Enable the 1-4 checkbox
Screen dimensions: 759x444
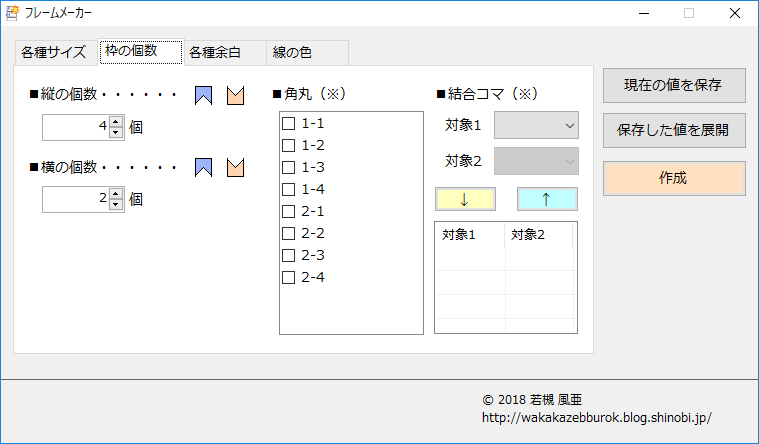(289, 190)
